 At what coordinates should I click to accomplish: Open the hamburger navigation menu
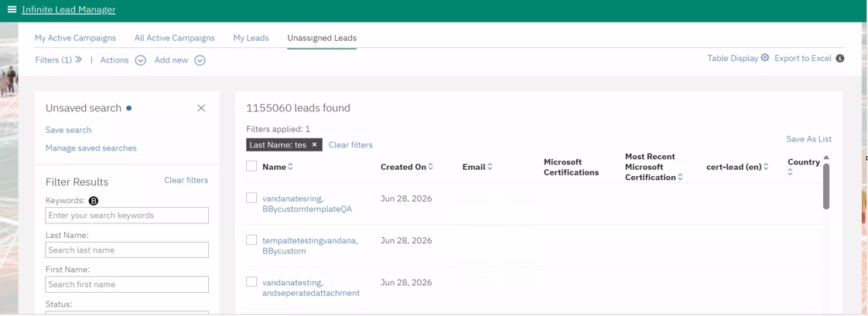pyautogui.click(x=12, y=9)
